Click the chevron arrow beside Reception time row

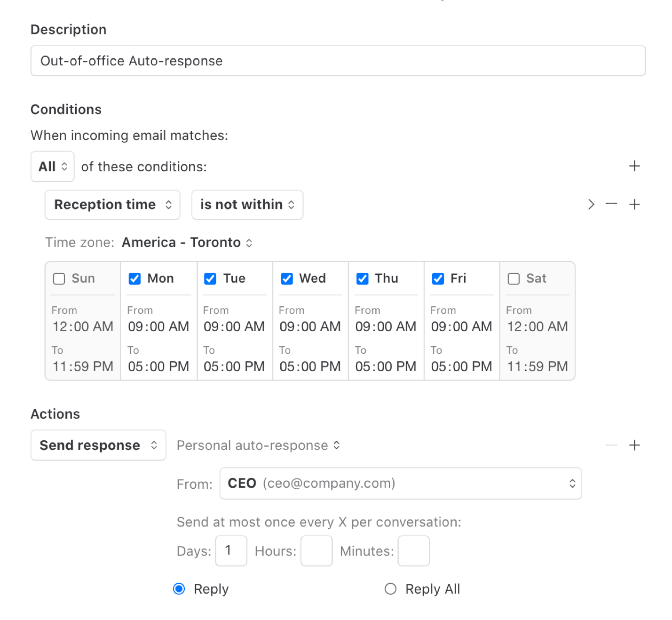pyautogui.click(x=591, y=204)
